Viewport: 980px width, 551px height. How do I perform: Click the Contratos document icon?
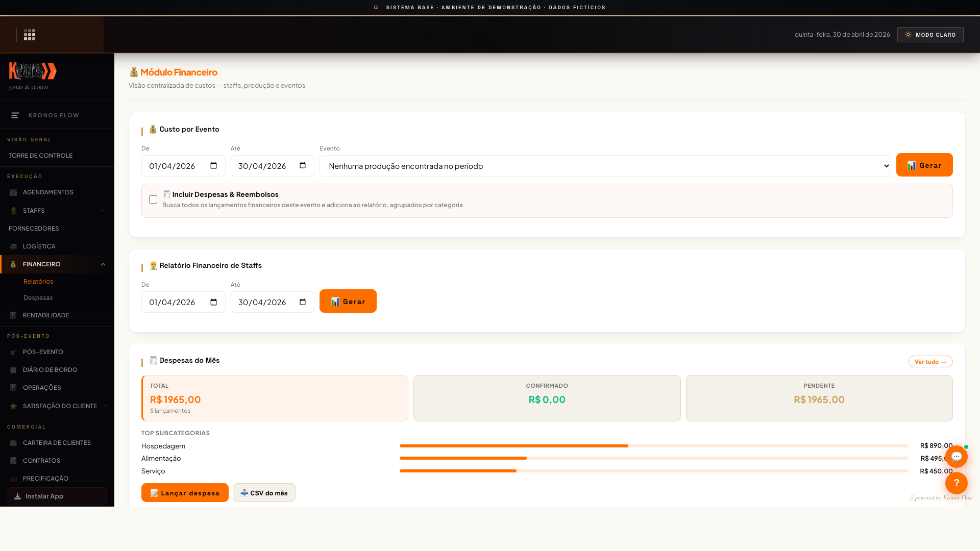click(13, 461)
